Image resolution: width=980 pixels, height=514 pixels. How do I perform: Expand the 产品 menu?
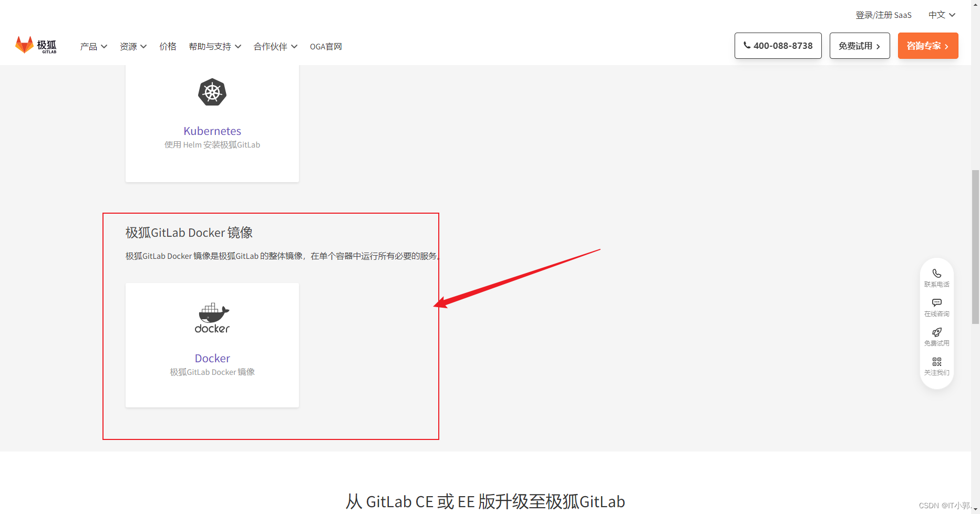pos(94,47)
